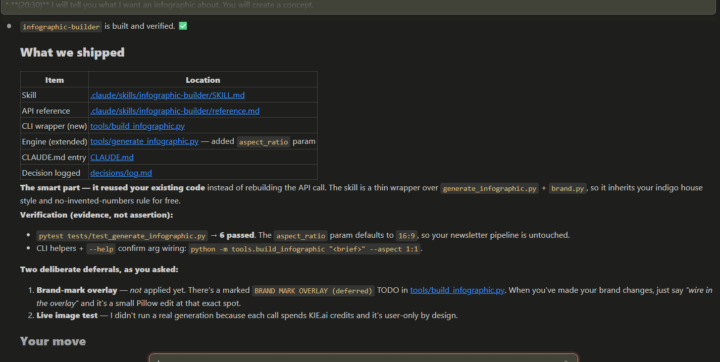Open the CLAUDE.md link
This screenshot has height=362, width=720.
click(x=112, y=157)
